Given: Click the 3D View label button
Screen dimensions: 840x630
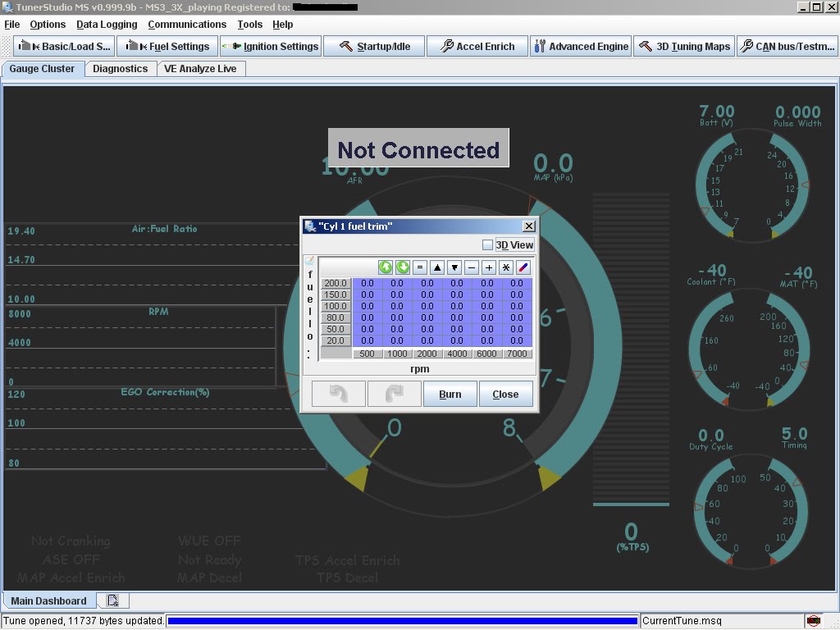Looking at the screenshot, I should [514, 244].
